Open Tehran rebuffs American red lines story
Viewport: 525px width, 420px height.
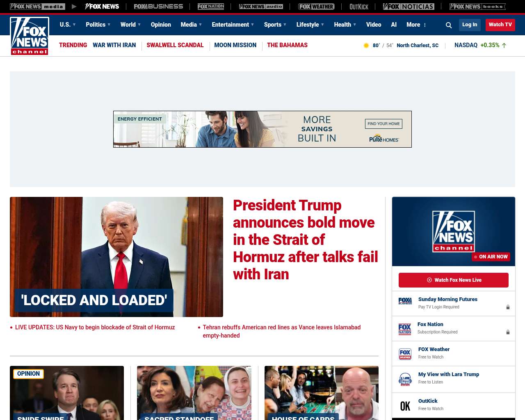282,331
